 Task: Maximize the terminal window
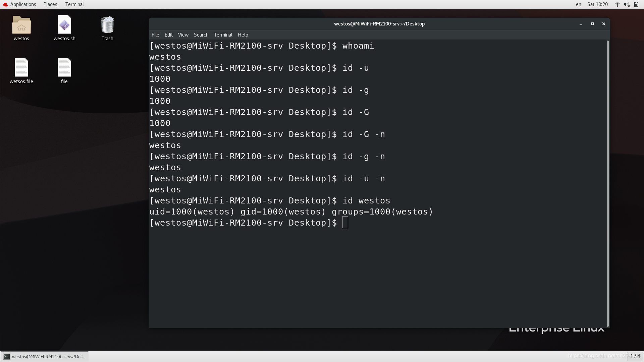click(592, 24)
